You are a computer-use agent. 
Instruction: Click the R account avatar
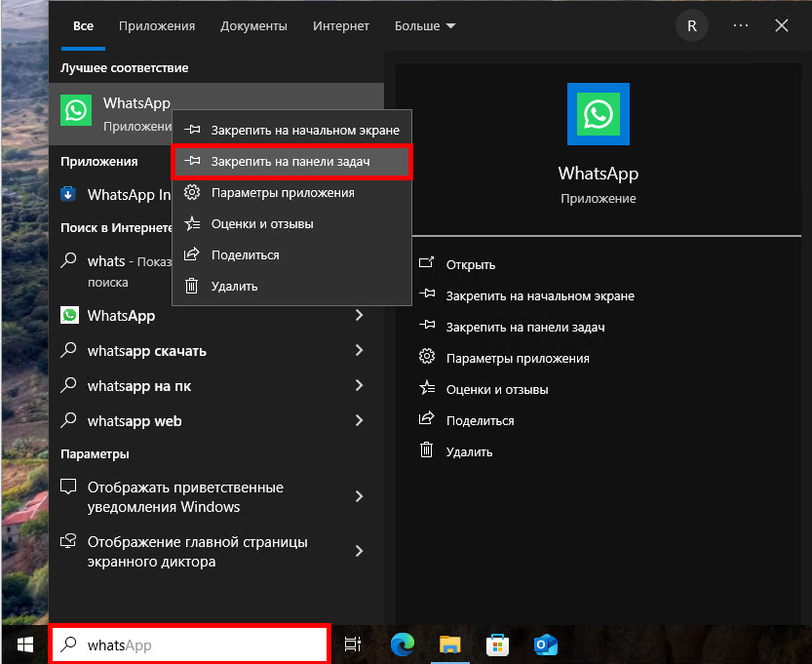(691, 26)
